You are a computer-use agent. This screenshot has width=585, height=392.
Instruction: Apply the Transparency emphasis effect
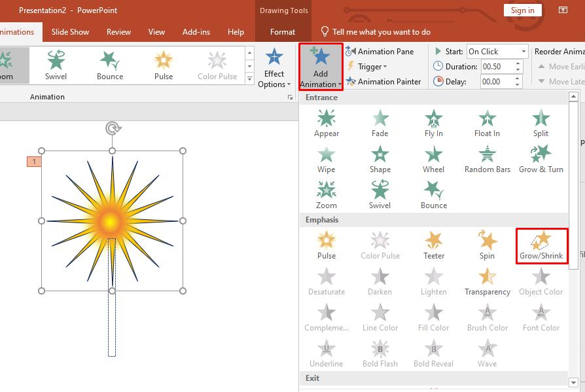pos(487,281)
